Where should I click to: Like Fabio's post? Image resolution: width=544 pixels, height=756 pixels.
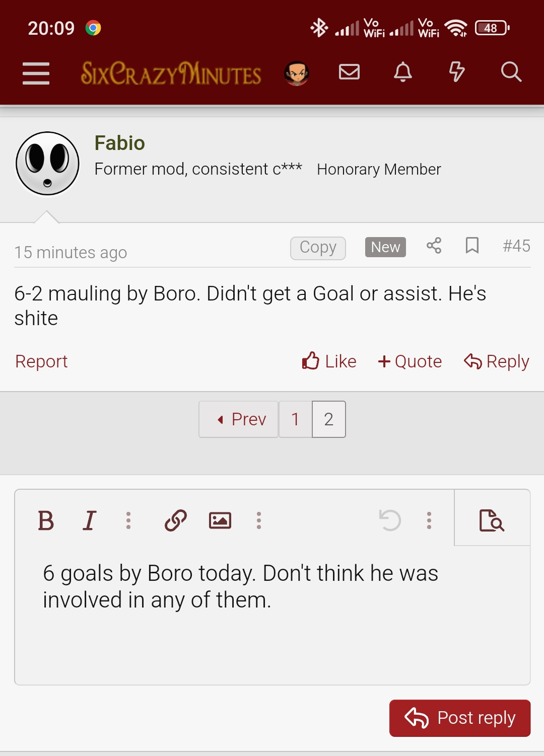pyautogui.click(x=329, y=361)
